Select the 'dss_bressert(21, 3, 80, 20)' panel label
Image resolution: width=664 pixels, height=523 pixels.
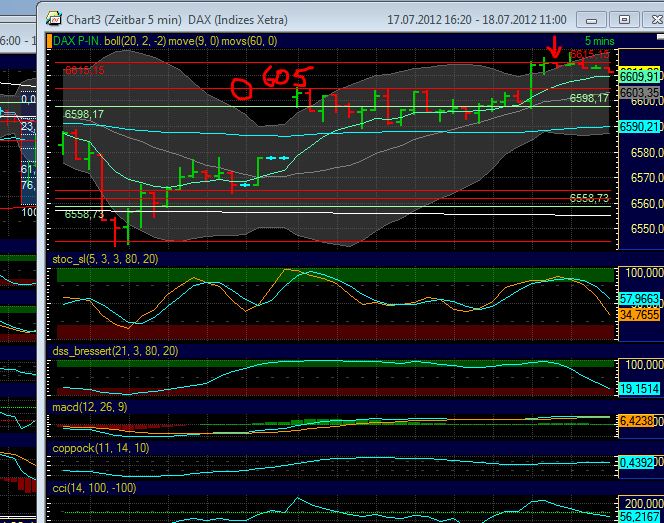pos(115,351)
